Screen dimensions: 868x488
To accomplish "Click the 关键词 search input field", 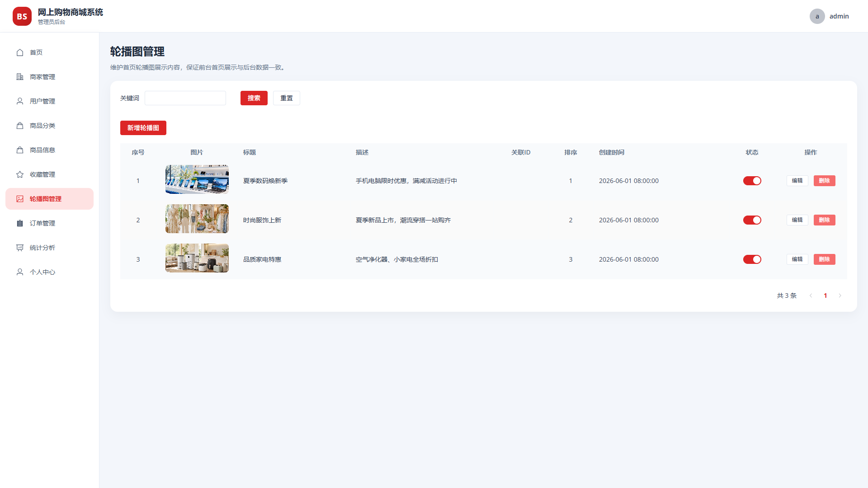I will tap(185, 98).
